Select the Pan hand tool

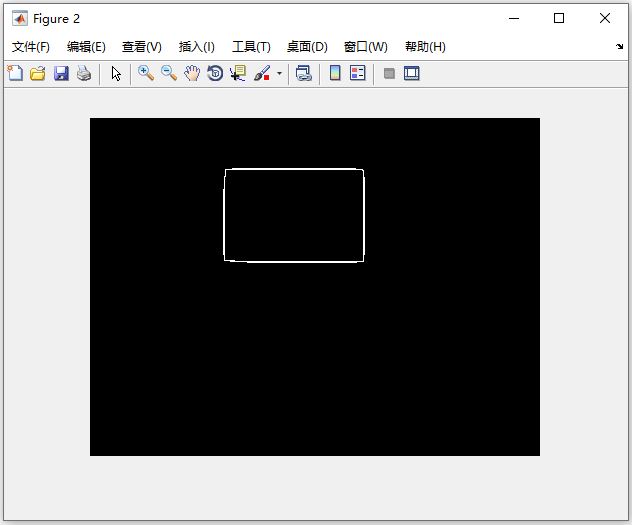[x=192, y=74]
